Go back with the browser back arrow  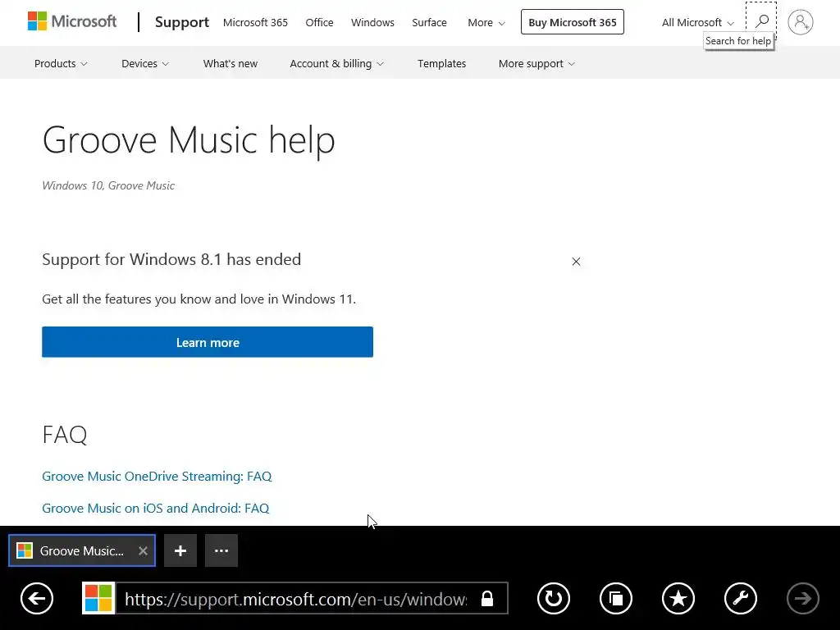[37, 598]
